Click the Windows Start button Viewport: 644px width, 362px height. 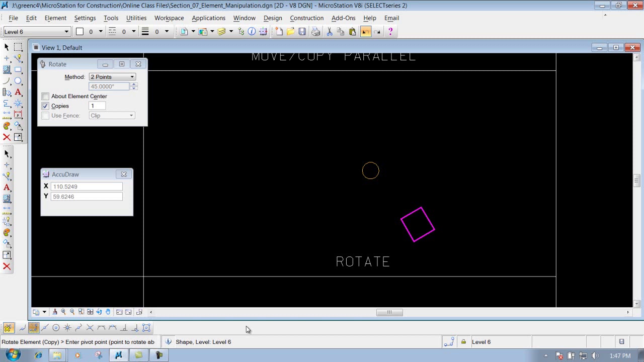(x=13, y=355)
